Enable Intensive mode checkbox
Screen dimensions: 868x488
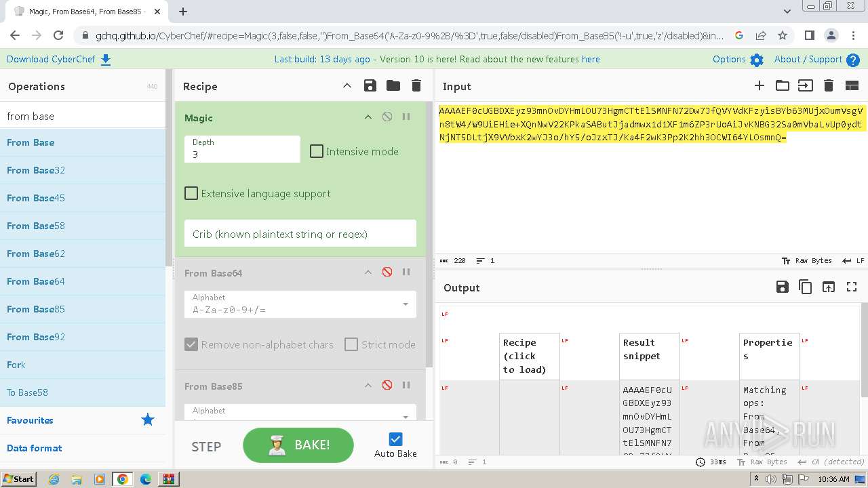[x=317, y=151]
